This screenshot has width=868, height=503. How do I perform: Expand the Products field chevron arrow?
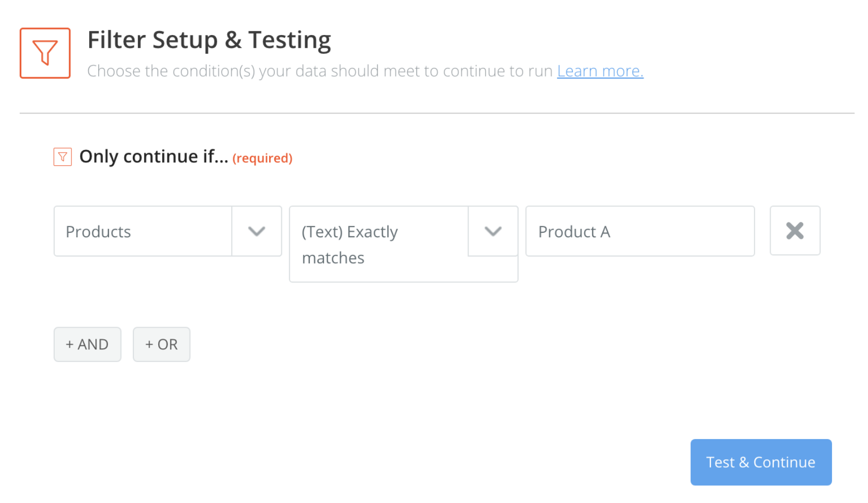pyautogui.click(x=257, y=231)
